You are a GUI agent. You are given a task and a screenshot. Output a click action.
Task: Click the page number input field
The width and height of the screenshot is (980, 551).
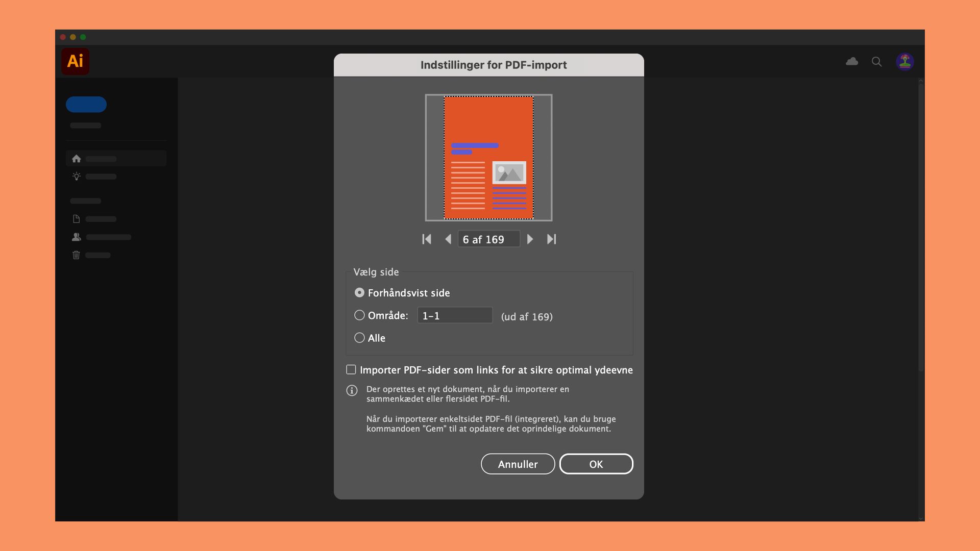488,239
